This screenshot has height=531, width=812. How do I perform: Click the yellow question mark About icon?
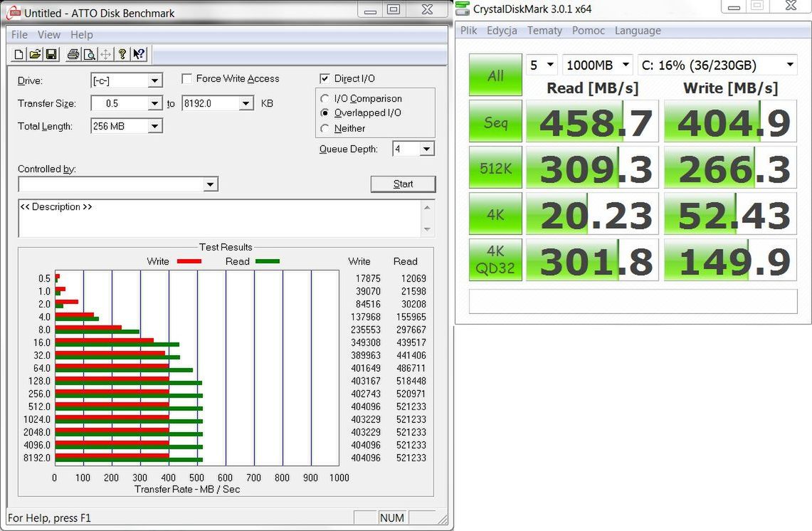point(122,54)
